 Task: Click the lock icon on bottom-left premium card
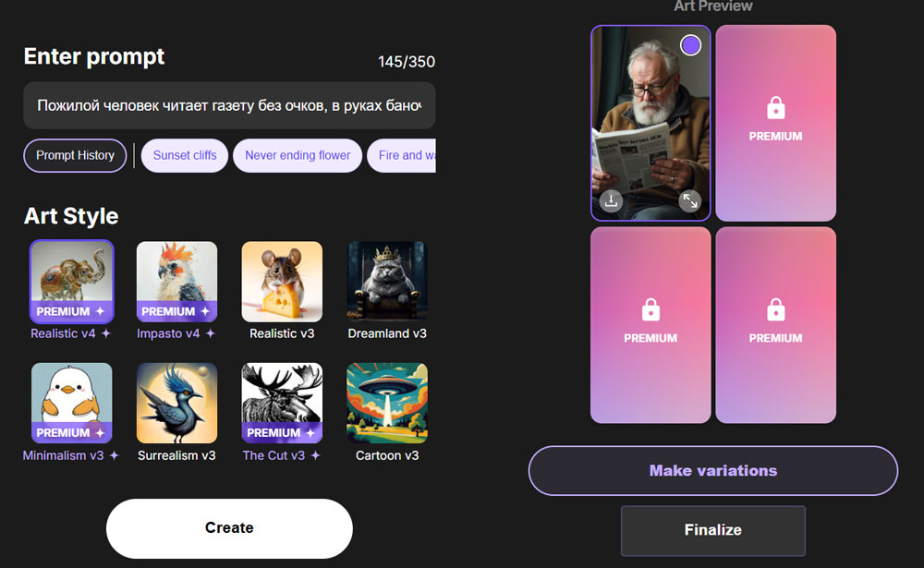tap(650, 310)
